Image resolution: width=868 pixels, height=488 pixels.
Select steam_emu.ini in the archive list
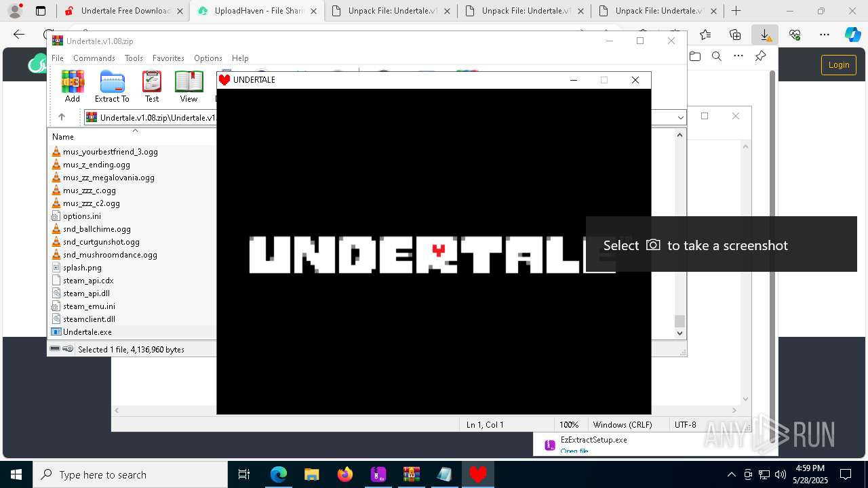(89, 306)
